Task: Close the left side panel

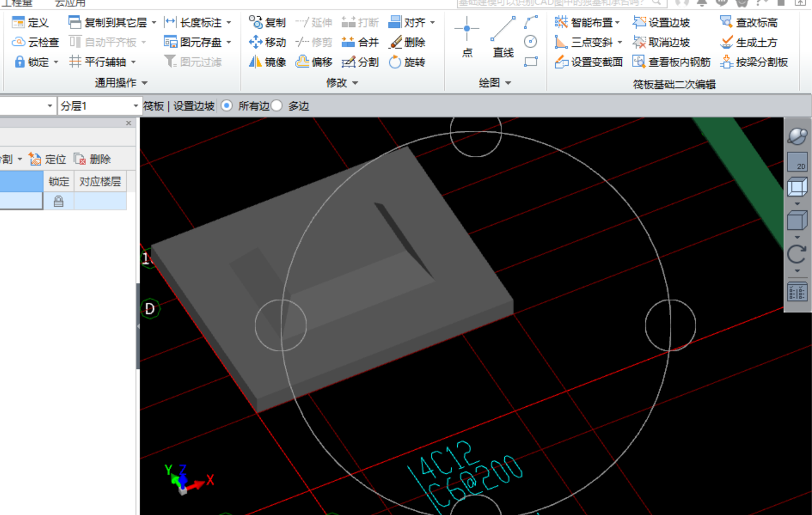Action: (129, 123)
